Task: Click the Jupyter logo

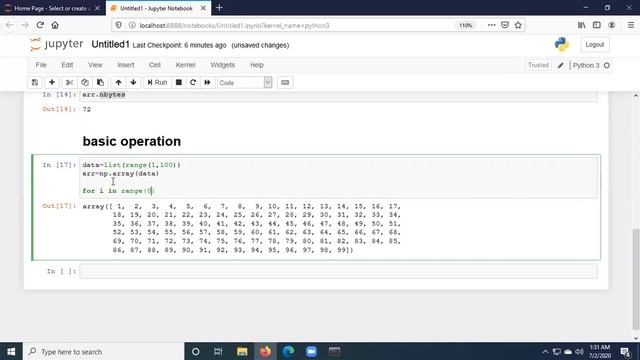Action: pos(56,44)
